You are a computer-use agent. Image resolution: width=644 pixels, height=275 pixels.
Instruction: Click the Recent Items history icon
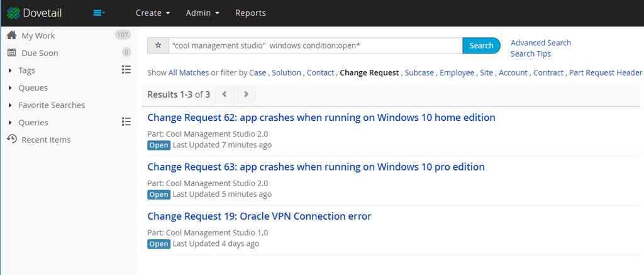pyautogui.click(x=11, y=139)
